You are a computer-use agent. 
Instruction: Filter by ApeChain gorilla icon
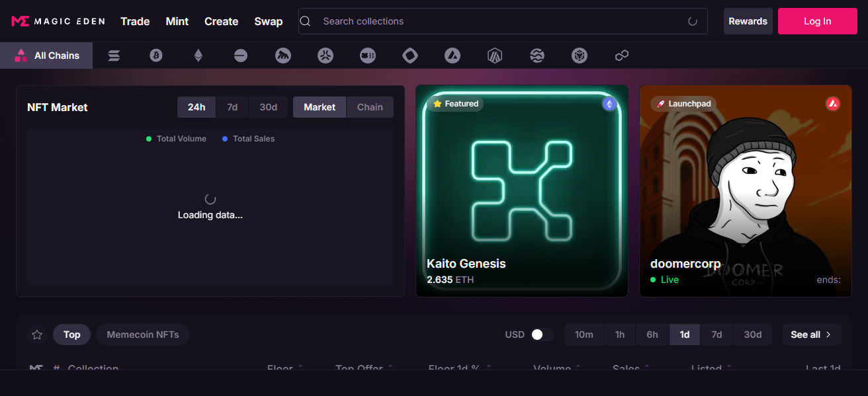click(x=283, y=56)
